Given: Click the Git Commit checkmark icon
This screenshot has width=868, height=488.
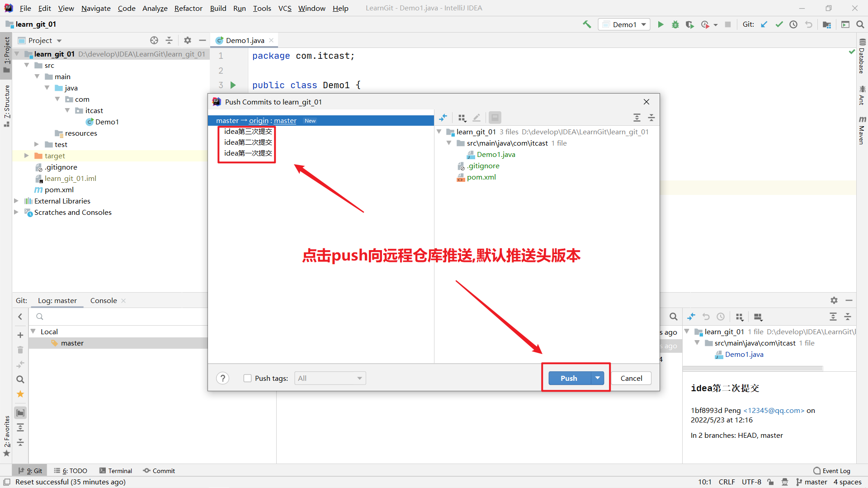Looking at the screenshot, I should click(x=779, y=24).
